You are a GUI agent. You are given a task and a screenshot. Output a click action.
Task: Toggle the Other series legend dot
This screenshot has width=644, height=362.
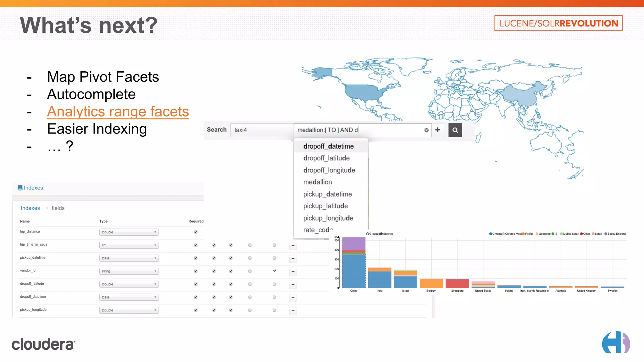tap(581, 234)
